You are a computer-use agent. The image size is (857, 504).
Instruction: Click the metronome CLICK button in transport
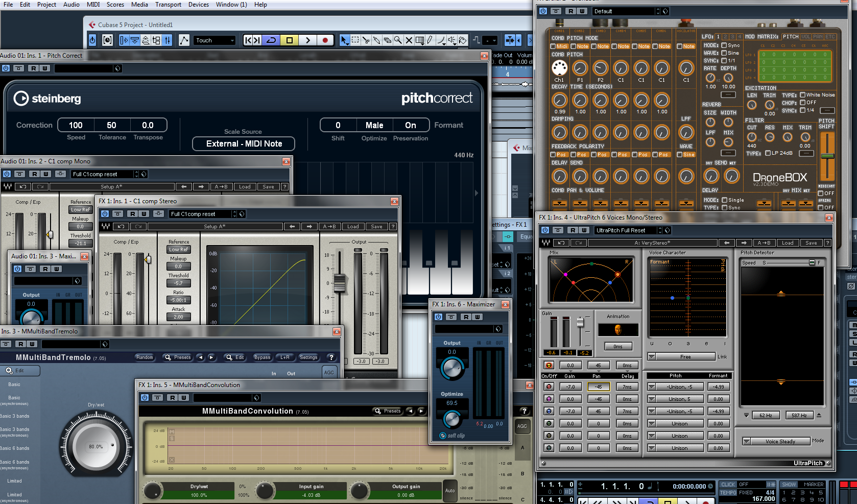click(x=728, y=485)
